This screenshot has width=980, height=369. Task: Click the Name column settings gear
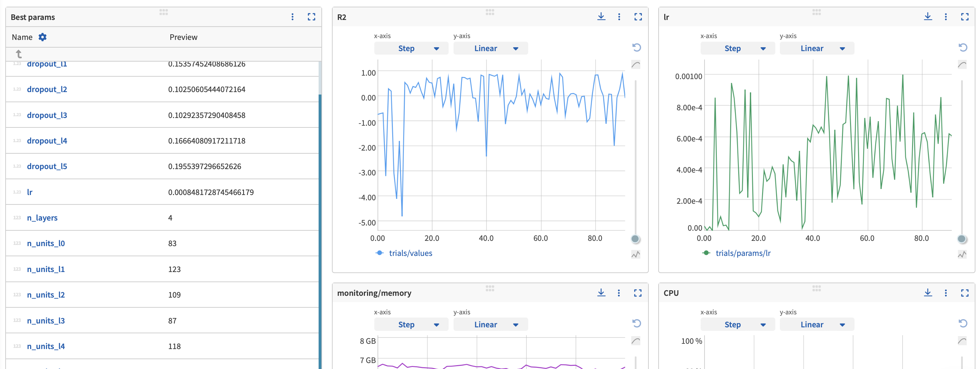[43, 37]
